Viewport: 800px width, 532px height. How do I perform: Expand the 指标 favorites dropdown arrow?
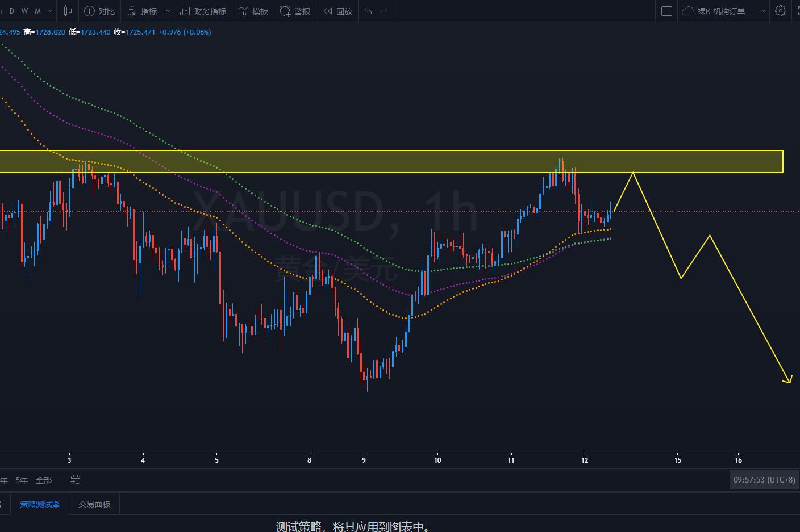point(168,11)
